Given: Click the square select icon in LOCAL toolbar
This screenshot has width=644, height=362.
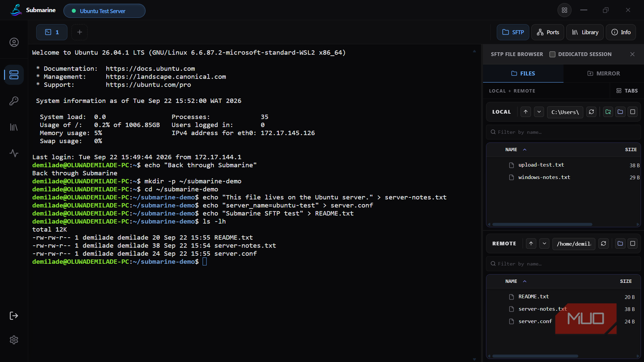Looking at the screenshot, I should (632, 112).
